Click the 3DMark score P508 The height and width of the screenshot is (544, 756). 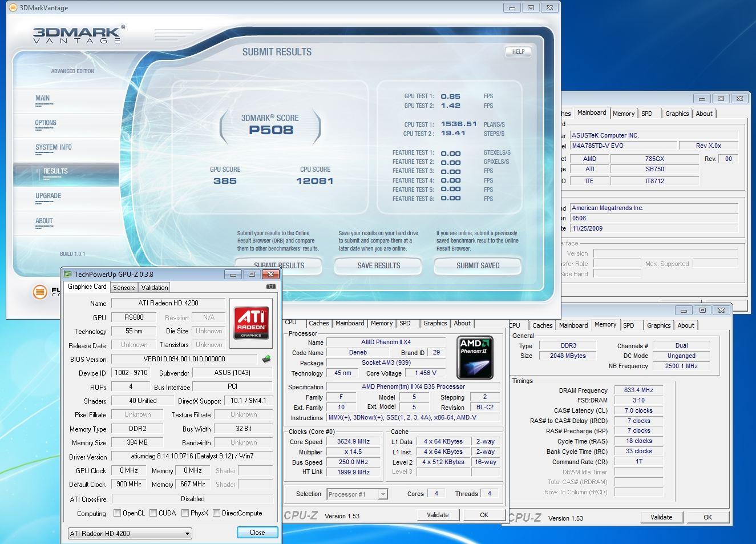pos(271,130)
